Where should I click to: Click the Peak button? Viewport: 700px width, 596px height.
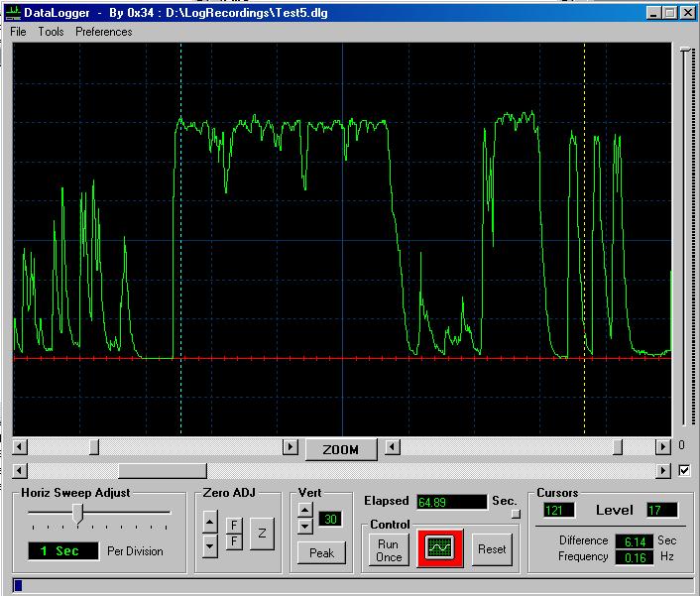pos(321,553)
